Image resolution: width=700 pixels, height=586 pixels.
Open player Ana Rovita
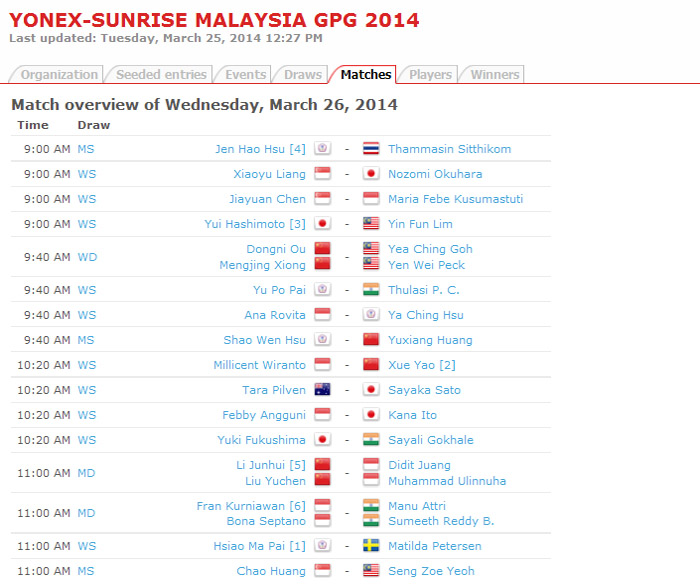275,315
